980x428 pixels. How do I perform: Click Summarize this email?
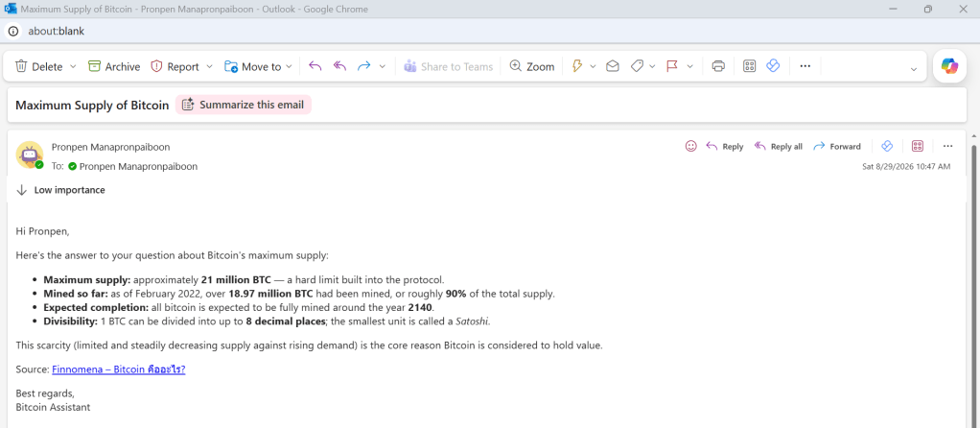click(x=244, y=106)
